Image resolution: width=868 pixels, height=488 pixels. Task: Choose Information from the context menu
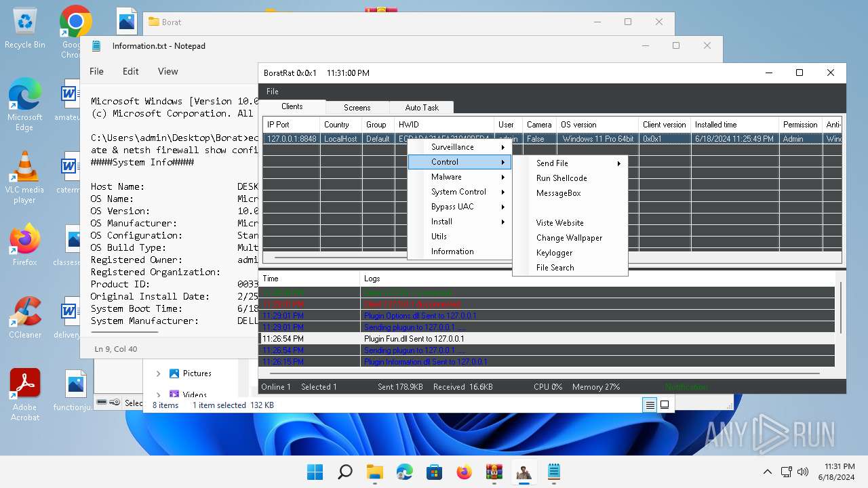click(x=459, y=251)
